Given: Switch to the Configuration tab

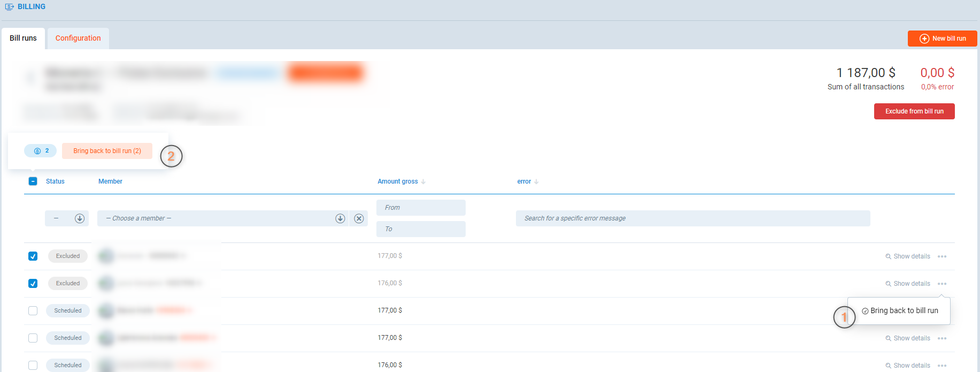Looking at the screenshot, I should click(78, 39).
